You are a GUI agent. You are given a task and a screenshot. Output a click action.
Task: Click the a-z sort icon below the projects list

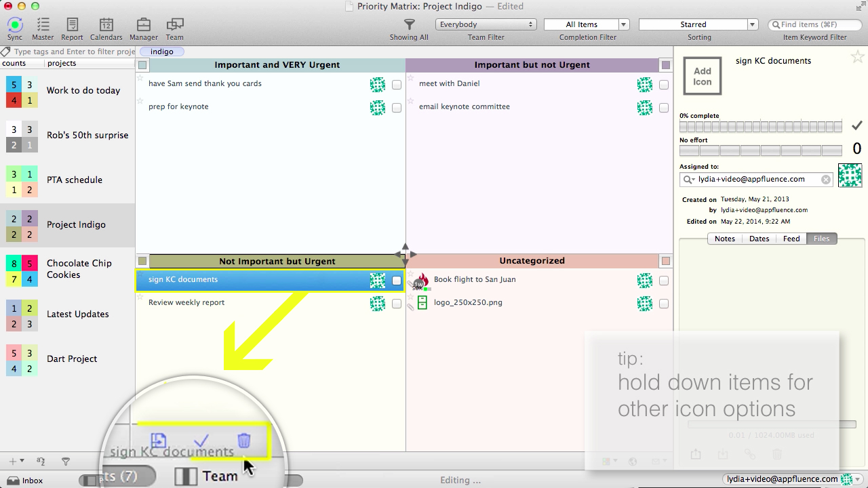(x=41, y=462)
